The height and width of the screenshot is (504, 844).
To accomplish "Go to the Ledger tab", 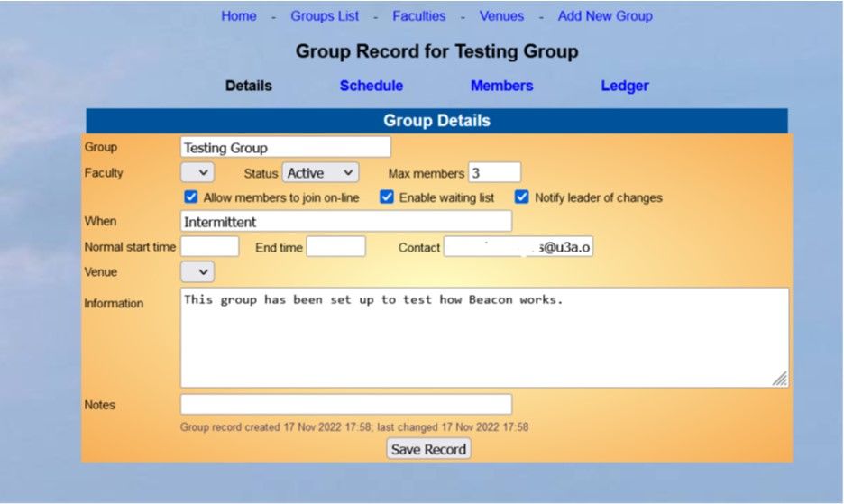I will (x=625, y=86).
